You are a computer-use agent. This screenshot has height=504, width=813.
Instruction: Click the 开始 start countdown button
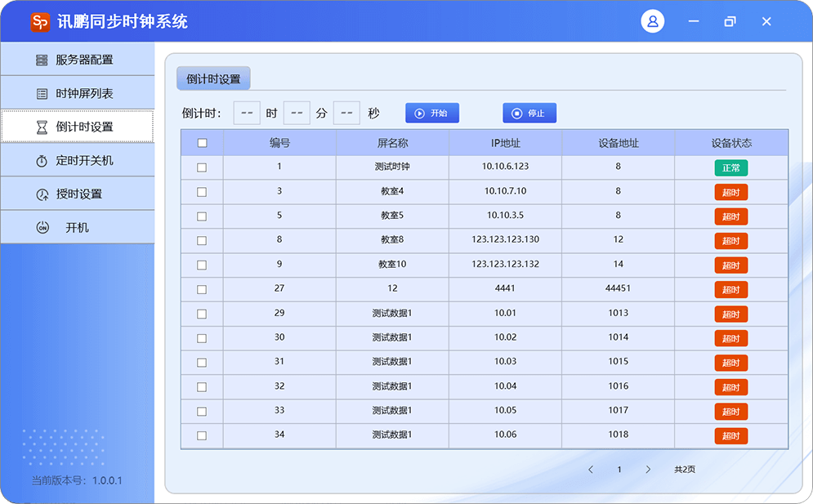(x=432, y=113)
